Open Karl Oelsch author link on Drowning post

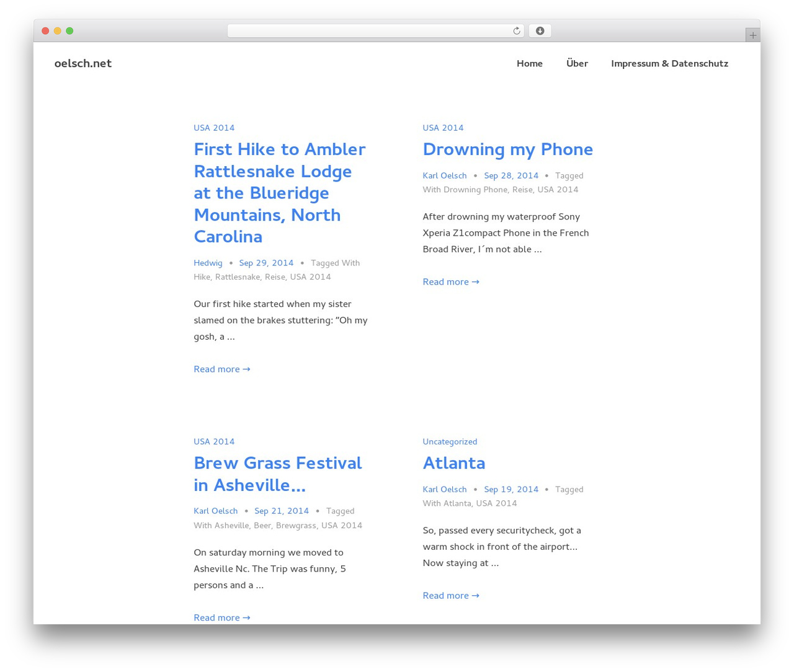(445, 175)
